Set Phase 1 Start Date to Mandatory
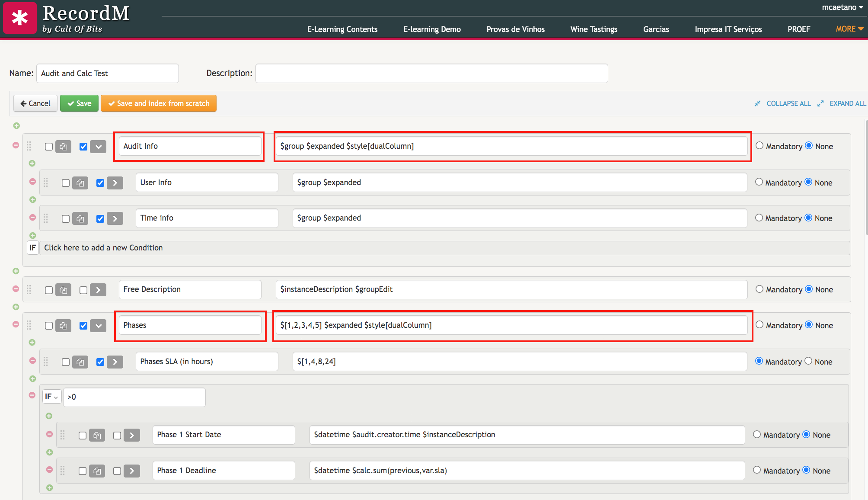Screen dimensions: 868x500 coord(757,434)
